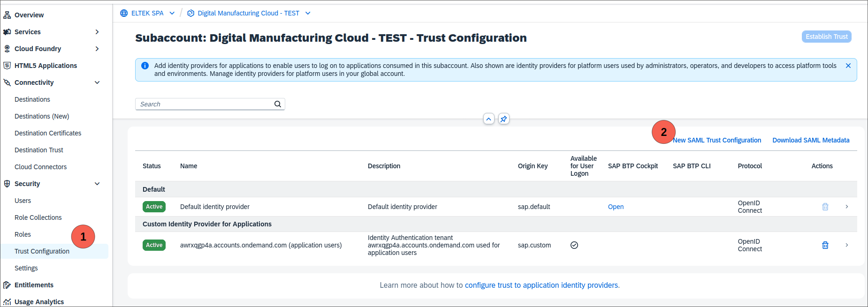
Task: Click the ELTEK SPA globe icon
Action: pyautogui.click(x=124, y=13)
